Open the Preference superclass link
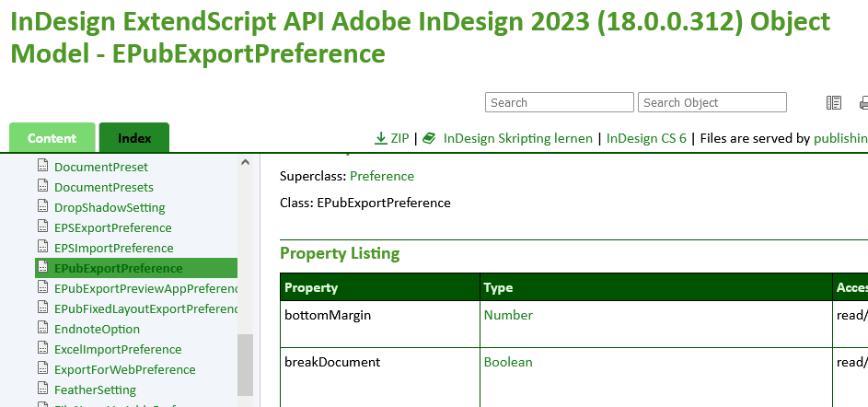This screenshot has width=868, height=407. [x=382, y=176]
